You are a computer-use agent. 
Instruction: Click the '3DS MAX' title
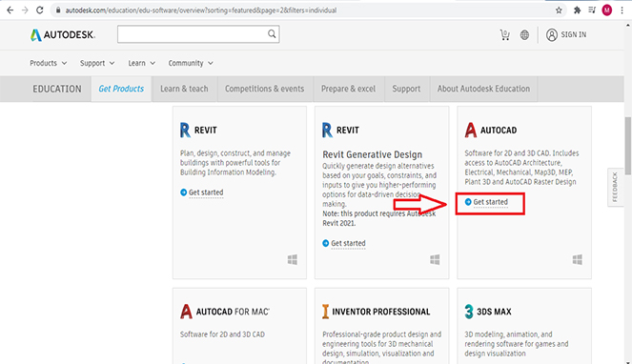[494, 312]
